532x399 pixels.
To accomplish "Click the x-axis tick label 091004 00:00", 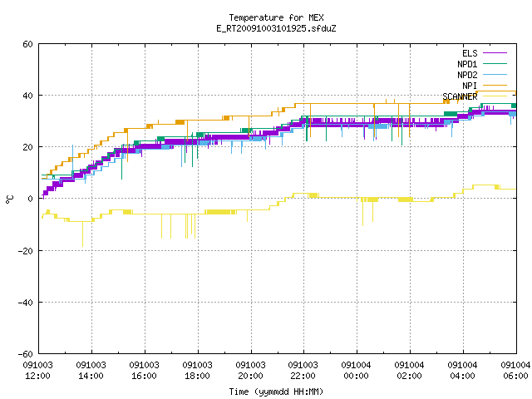I will 357,371.
